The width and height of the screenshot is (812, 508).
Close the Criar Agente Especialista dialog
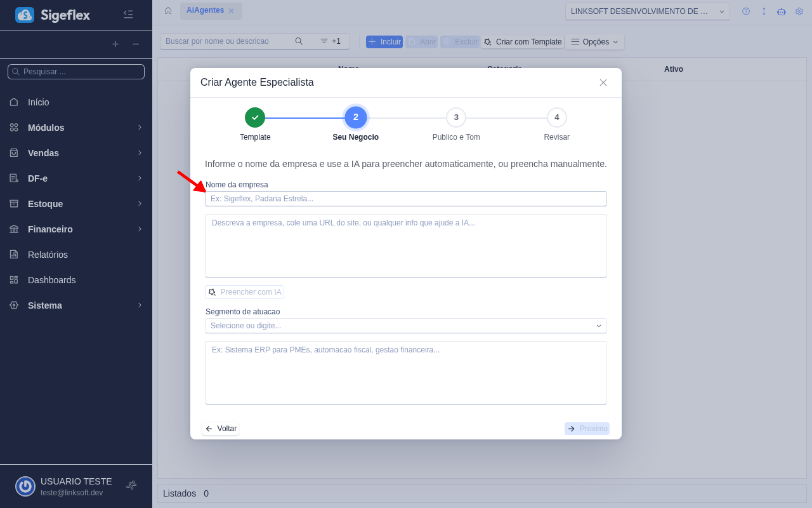[603, 83]
